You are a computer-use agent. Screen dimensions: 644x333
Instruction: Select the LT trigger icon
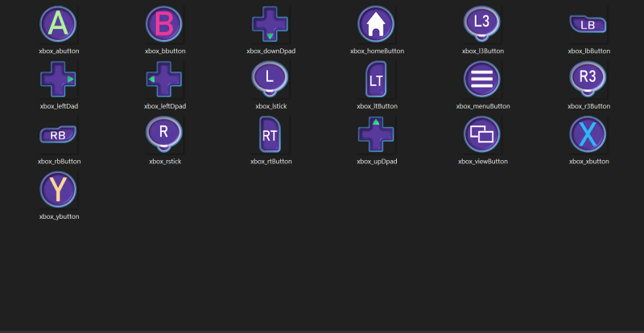tap(376, 80)
